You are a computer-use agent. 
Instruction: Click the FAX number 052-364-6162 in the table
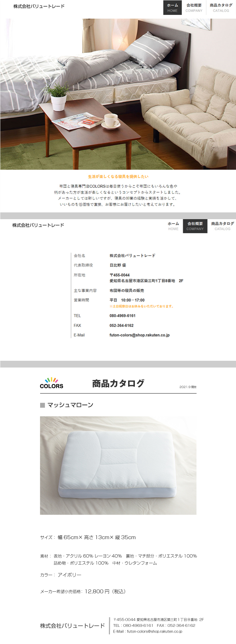tap(121, 325)
